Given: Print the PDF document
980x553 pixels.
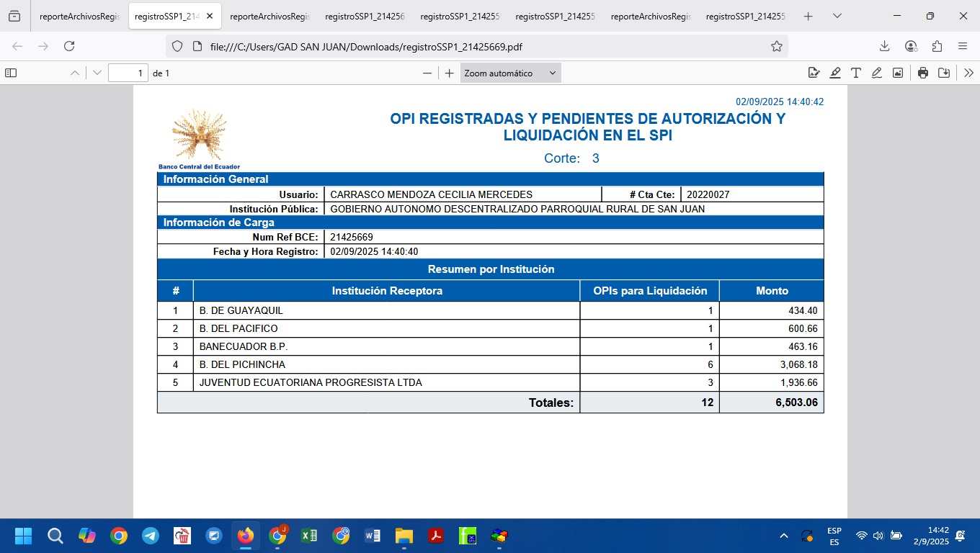Looking at the screenshot, I should tap(923, 73).
